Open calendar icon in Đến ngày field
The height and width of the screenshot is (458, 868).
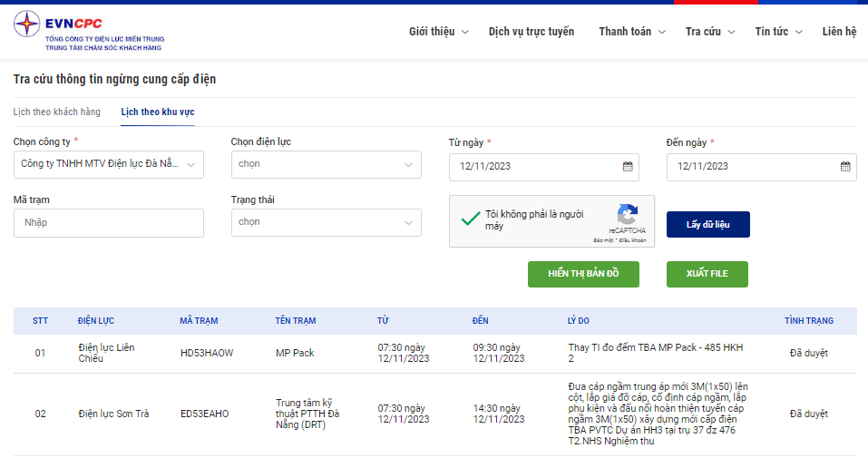click(844, 166)
